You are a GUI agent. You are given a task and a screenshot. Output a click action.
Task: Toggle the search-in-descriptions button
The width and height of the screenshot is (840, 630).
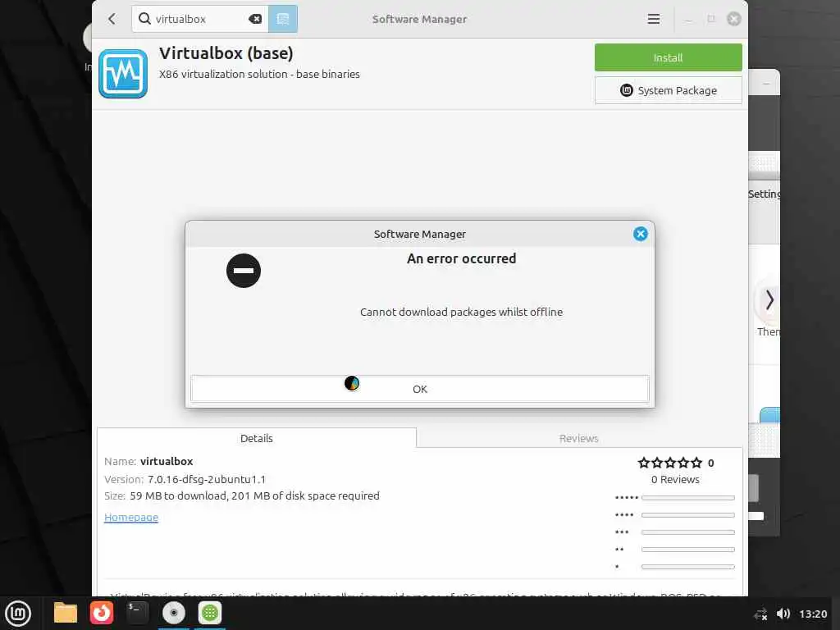tap(283, 19)
